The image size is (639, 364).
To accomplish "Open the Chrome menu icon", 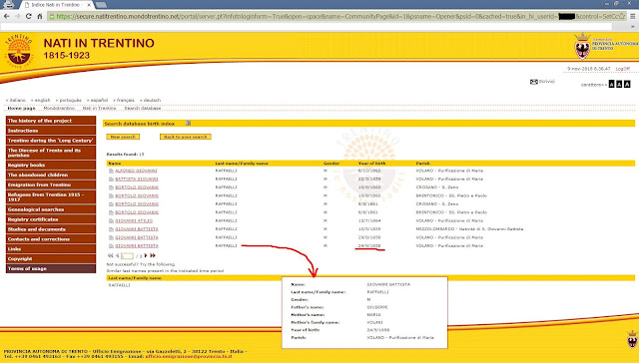I will point(633,16).
